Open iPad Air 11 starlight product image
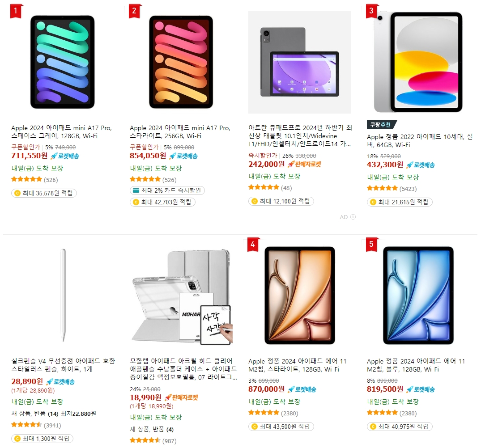Image resolution: width=481 pixels, height=448 pixels. (300, 296)
